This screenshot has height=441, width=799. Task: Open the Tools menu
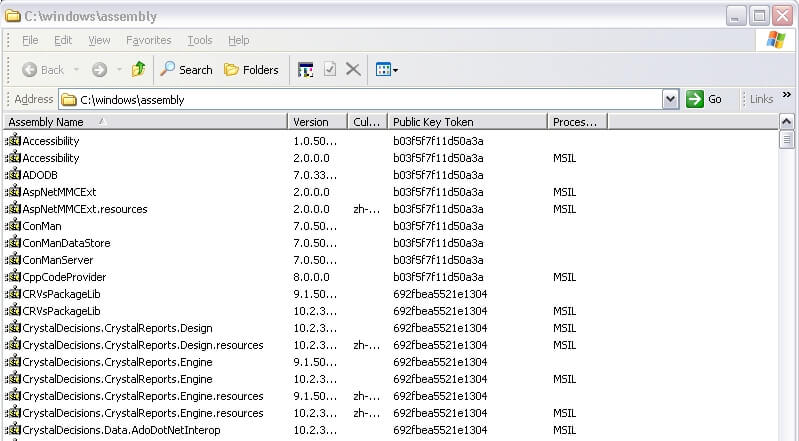200,40
